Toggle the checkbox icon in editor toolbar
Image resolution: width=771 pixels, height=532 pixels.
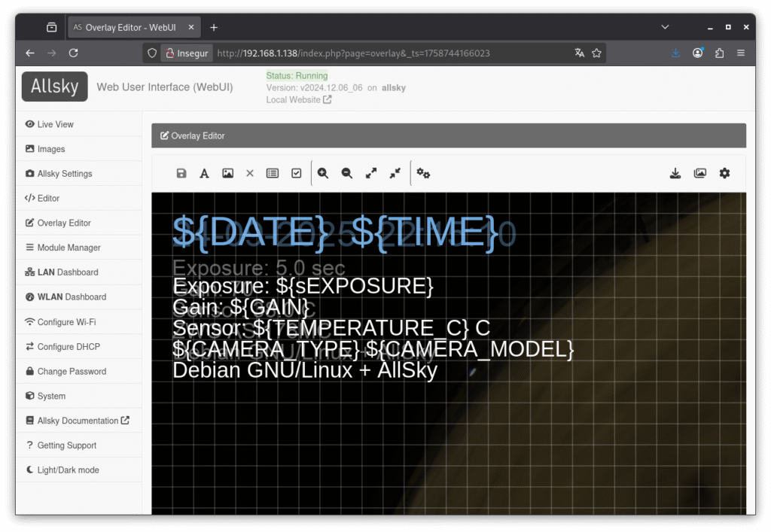coord(297,173)
